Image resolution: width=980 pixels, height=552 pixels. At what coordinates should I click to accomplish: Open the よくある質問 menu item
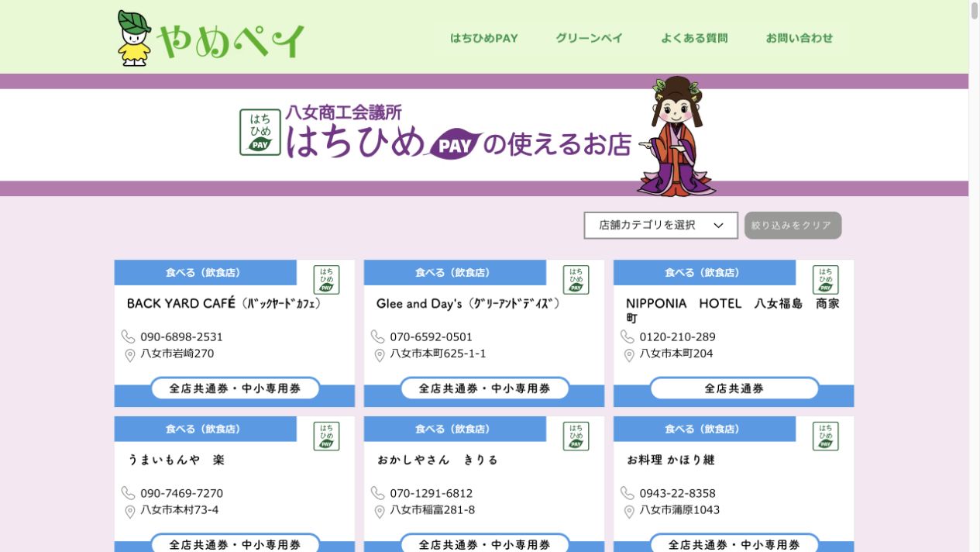[694, 38]
